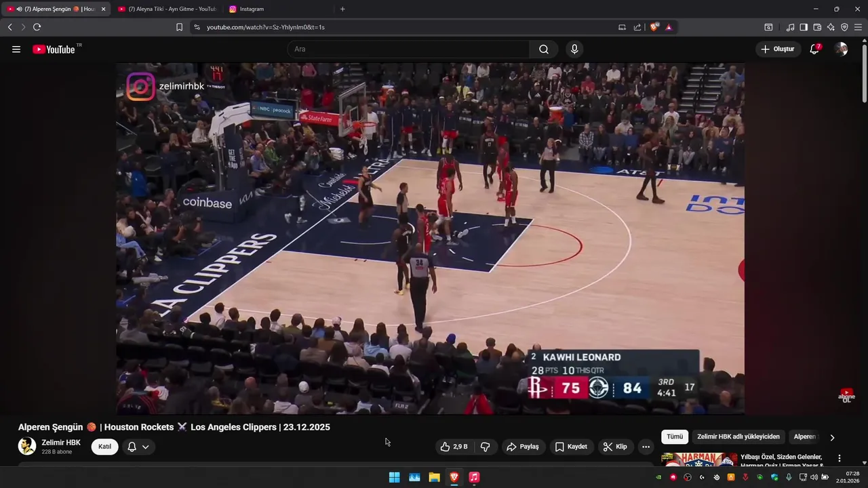
Task: Open more actions three-dot menu under video
Action: click(646, 447)
